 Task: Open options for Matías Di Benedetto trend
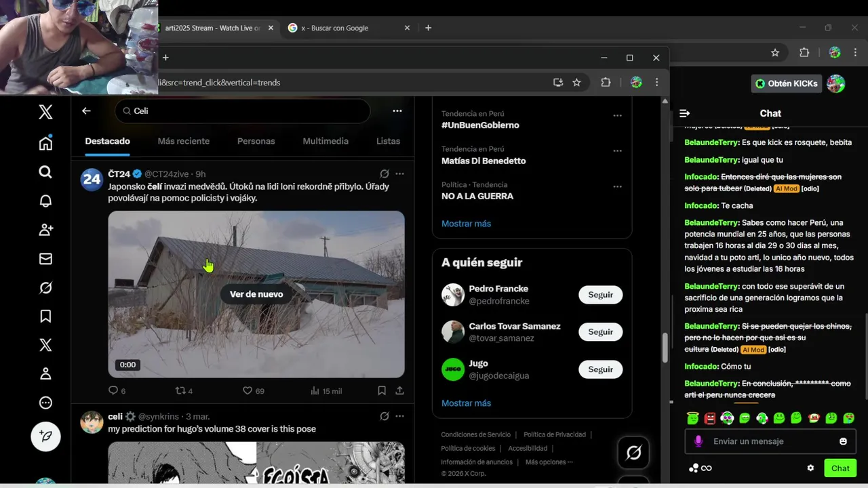click(x=617, y=151)
